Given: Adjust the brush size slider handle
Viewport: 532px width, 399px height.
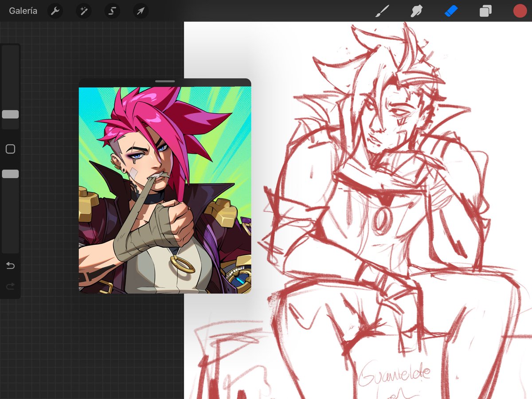Looking at the screenshot, I should (x=10, y=114).
